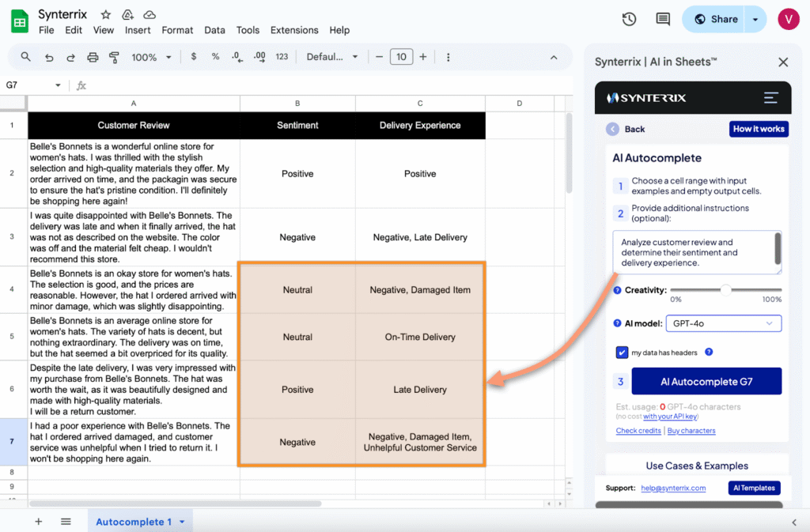The height and width of the screenshot is (532, 810).
Task: Adjust the Creativity slider handle
Action: coord(726,290)
